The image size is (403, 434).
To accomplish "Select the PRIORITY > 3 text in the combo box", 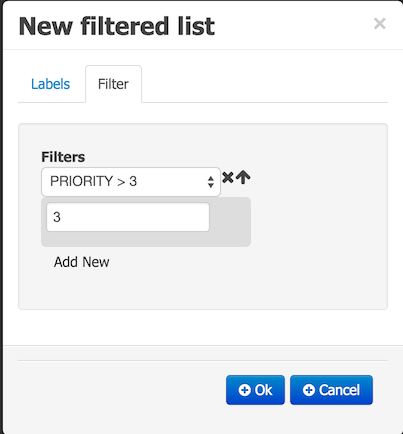I will pyautogui.click(x=94, y=181).
